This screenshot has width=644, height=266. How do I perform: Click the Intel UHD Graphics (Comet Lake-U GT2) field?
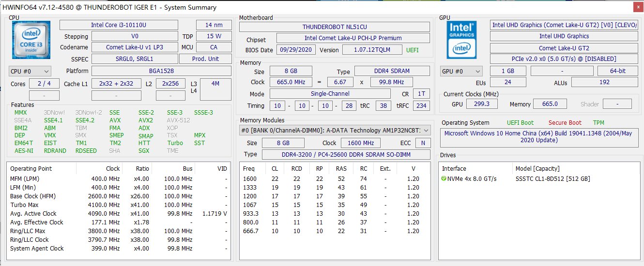point(564,25)
